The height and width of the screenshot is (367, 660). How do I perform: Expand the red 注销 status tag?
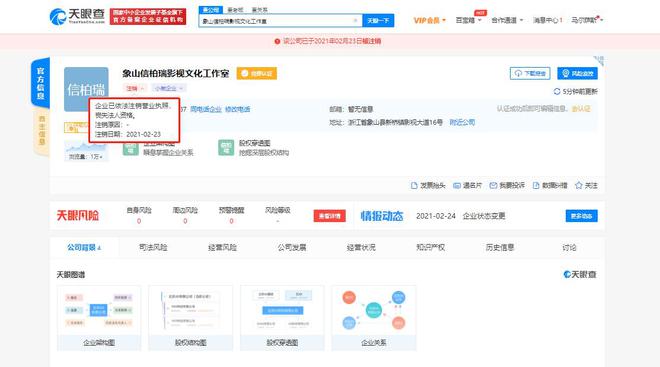pyautogui.click(x=135, y=88)
